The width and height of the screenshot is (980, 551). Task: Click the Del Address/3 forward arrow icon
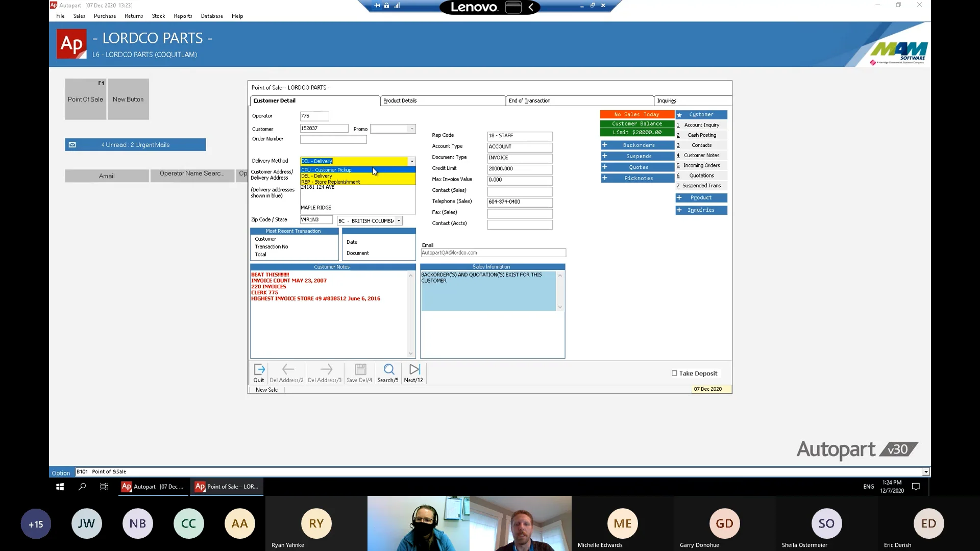coord(325,370)
